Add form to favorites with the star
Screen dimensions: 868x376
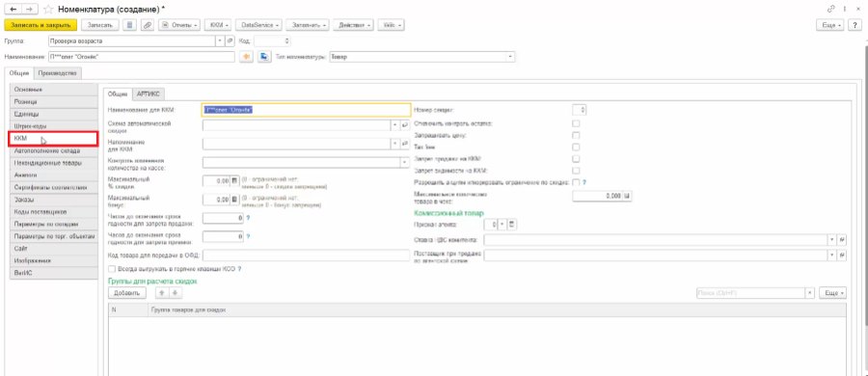pyautogui.click(x=49, y=10)
